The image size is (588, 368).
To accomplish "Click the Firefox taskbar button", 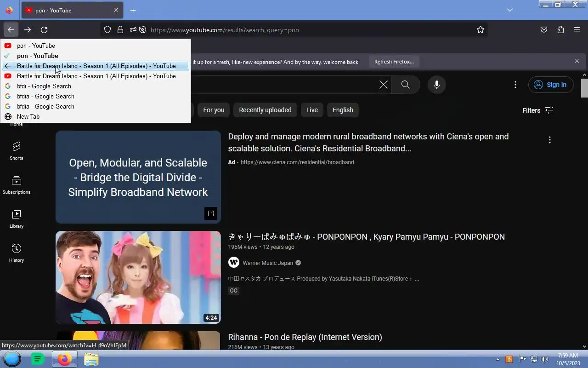I will click(x=64, y=359).
